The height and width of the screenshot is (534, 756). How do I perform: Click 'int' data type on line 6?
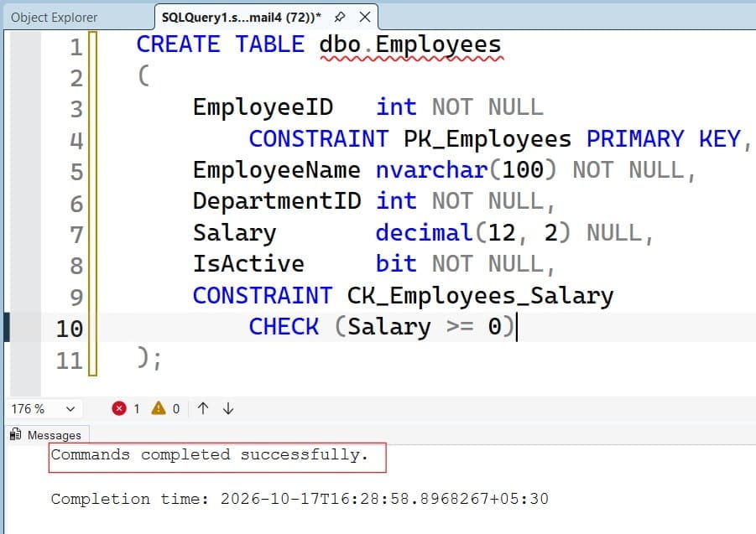click(396, 201)
